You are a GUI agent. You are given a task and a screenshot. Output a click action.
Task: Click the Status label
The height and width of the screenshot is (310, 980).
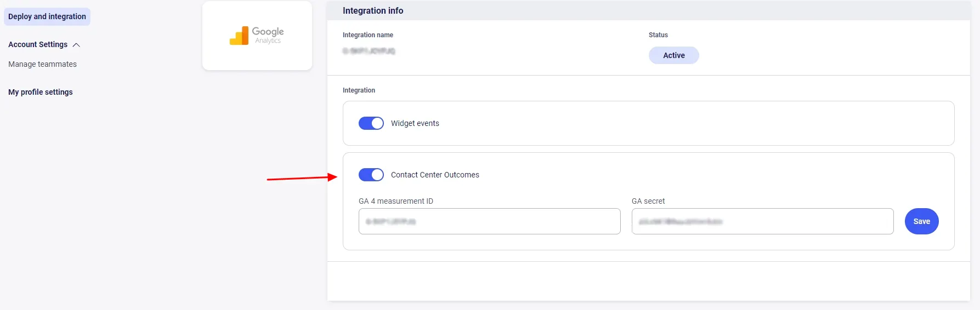pyautogui.click(x=658, y=35)
